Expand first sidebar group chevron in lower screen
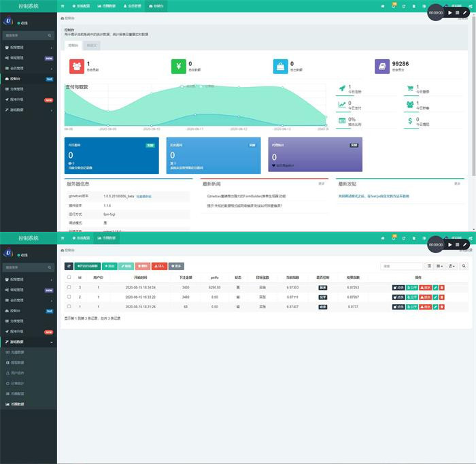476x464 pixels. point(51,280)
